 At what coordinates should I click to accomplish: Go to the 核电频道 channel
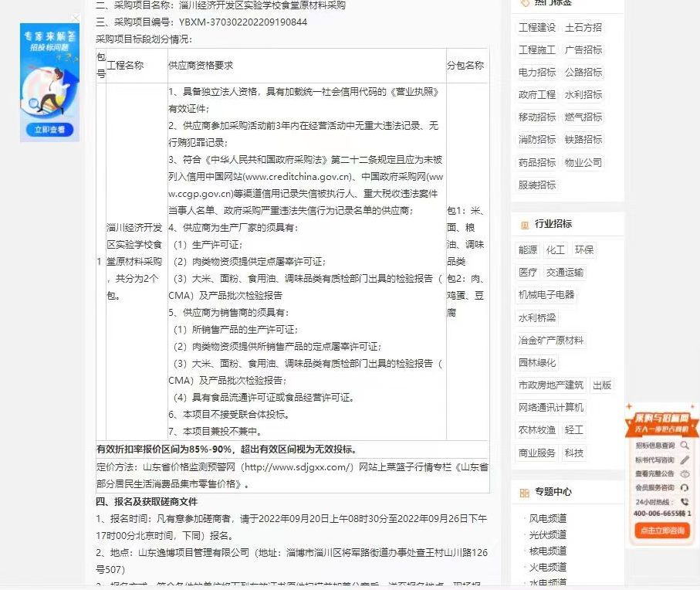547,551
